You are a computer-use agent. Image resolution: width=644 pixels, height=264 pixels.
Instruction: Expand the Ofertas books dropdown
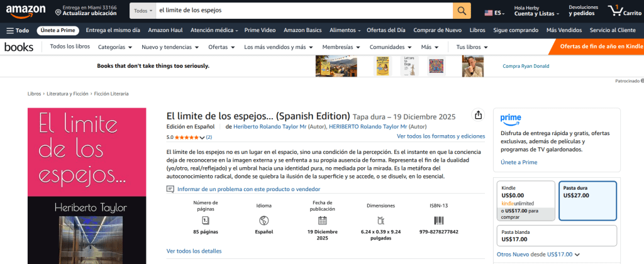[x=221, y=47]
